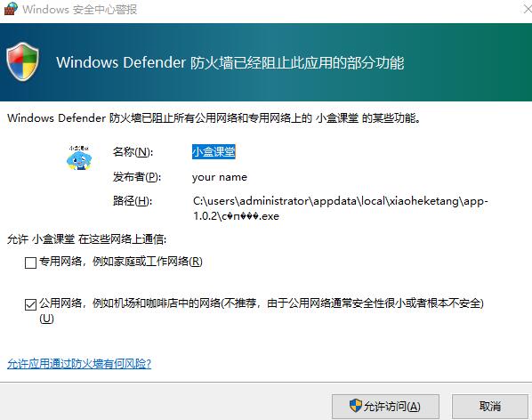Click the banner heading 防火墙已经阻止此应用的部分功能
This screenshot has height=420, width=532.
click(x=296, y=63)
